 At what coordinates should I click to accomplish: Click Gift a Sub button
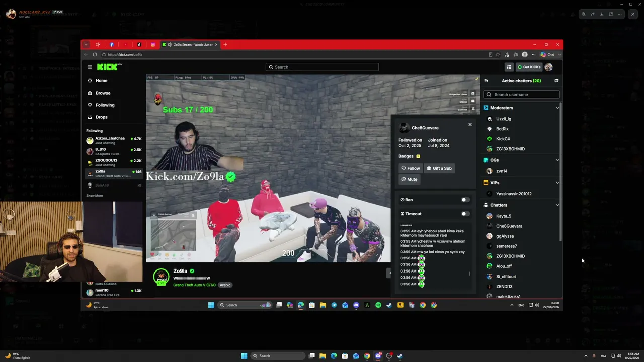pos(439,168)
